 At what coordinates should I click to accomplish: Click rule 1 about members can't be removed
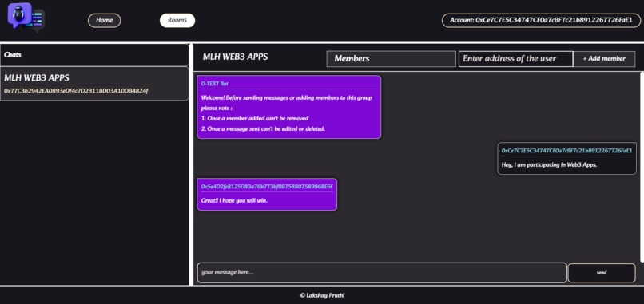tap(255, 119)
